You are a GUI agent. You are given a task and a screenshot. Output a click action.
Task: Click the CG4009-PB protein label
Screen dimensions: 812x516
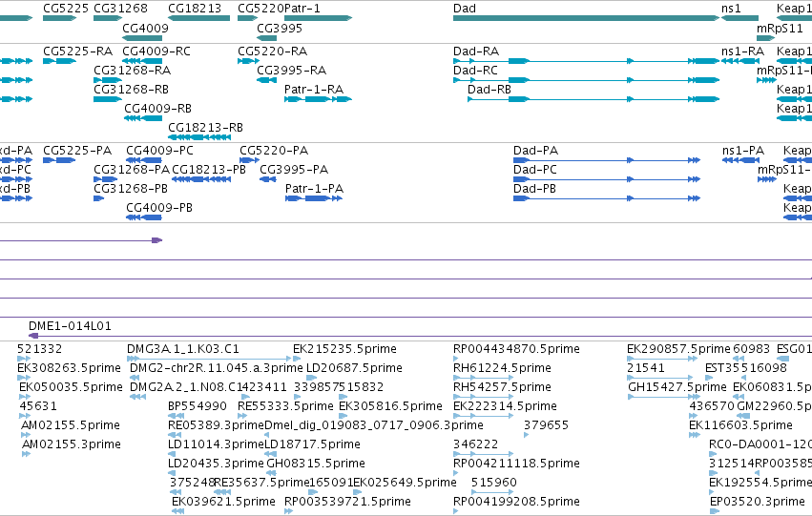pyautogui.click(x=159, y=208)
